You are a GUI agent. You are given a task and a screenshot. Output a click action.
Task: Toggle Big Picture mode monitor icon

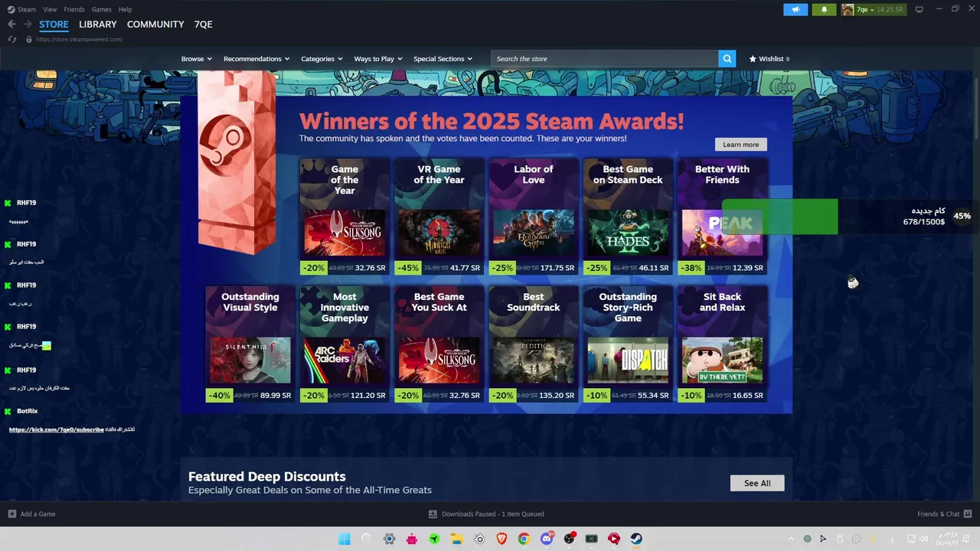click(x=919, y=9)
